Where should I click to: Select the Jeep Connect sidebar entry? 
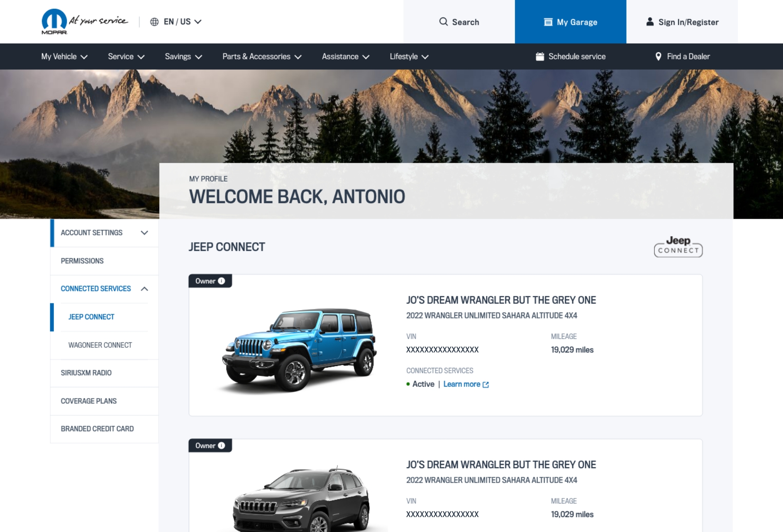point(91,317)
